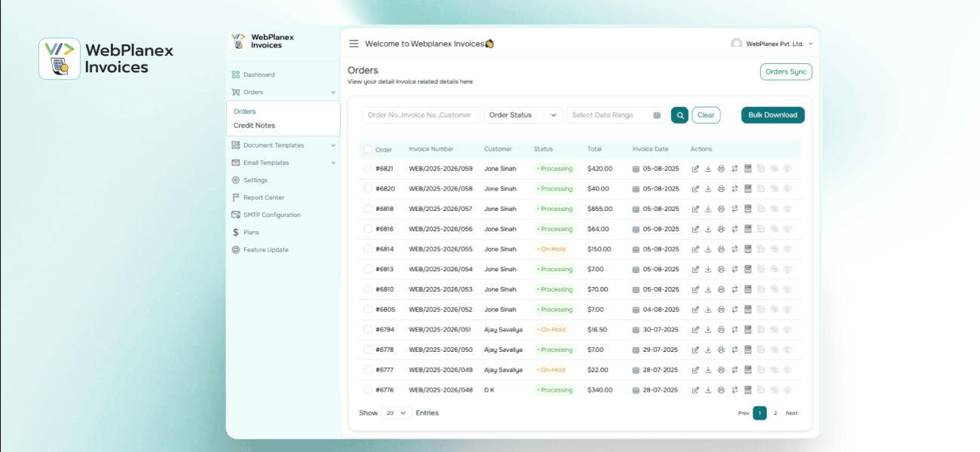Image resolution: width=980 pixels, height=452 pixels.
Task: Open Credit Notes in the sidebar
Action: 254,126
